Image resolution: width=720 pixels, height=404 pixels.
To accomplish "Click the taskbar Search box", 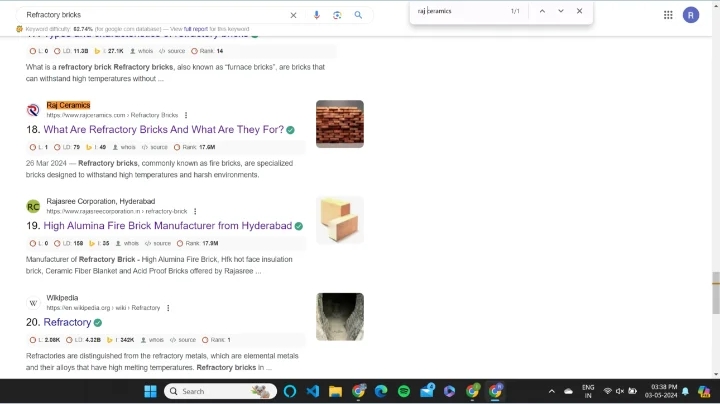I will click(220, 392).
